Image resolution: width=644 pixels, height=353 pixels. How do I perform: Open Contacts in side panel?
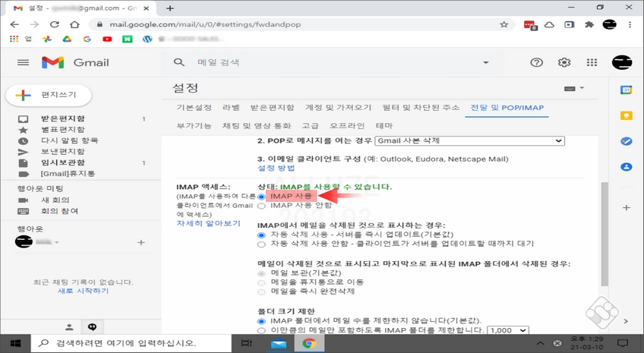(x=626, y=167)
